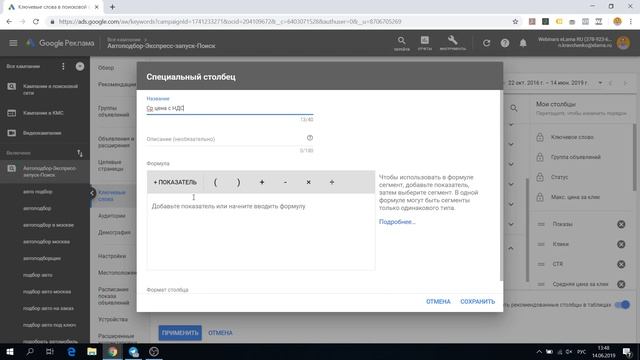Open the date range dropdown
Image resolution: width=640 pixels, height=360 pixels.
600,83
